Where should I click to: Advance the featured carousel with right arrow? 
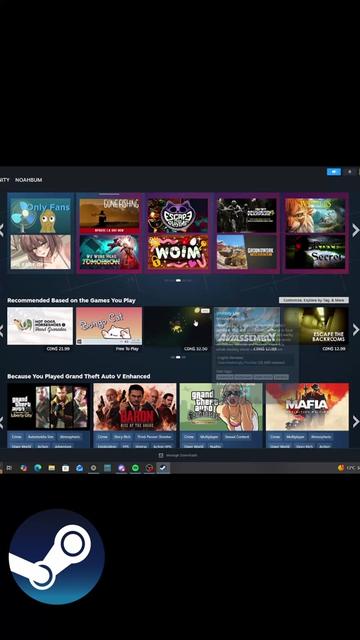[x=356, y=230]
